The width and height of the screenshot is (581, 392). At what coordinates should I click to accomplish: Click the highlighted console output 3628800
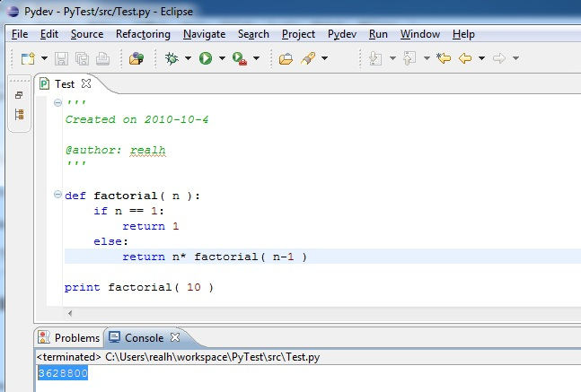click(62, 373)
